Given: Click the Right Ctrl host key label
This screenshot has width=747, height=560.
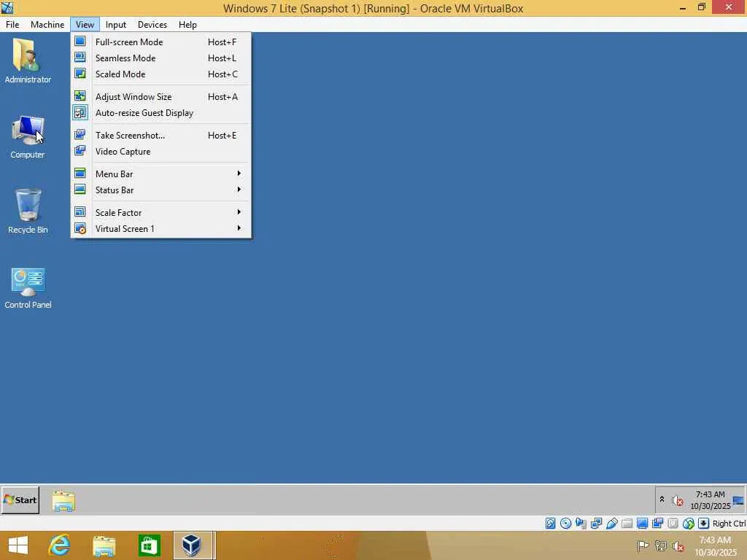Looking at the screenshot, I should click(729, 524).
